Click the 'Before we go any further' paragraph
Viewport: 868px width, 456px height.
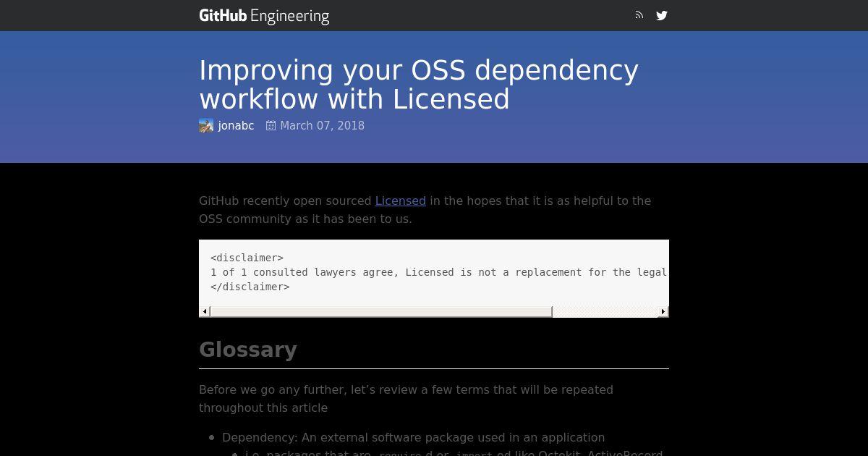tap(406, 399)
